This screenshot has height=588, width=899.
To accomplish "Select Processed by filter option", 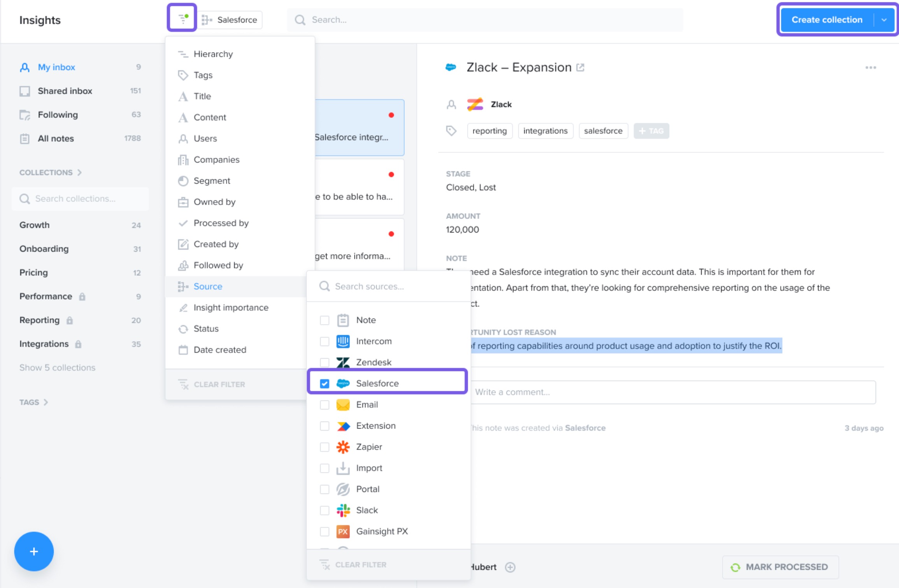I will (x=240, y=223).
